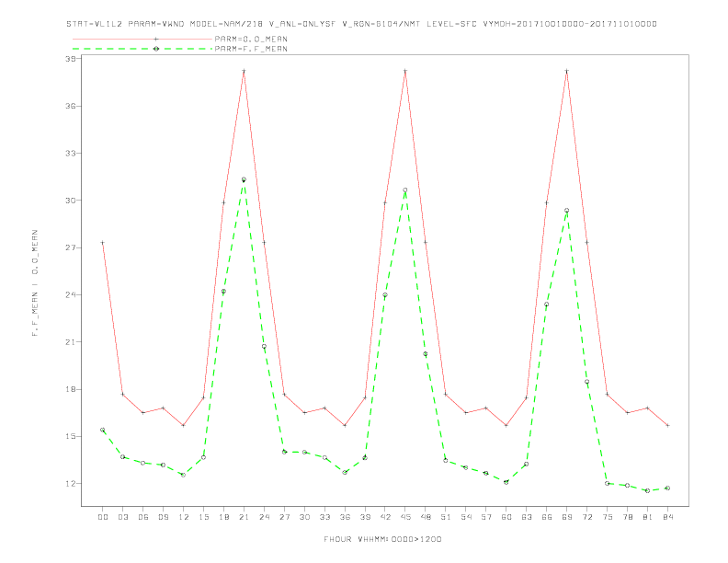Image resolution: width=728 pixels, height=563 pixels.
Task: Click the y-axis tick label 24
Action: 71,295
